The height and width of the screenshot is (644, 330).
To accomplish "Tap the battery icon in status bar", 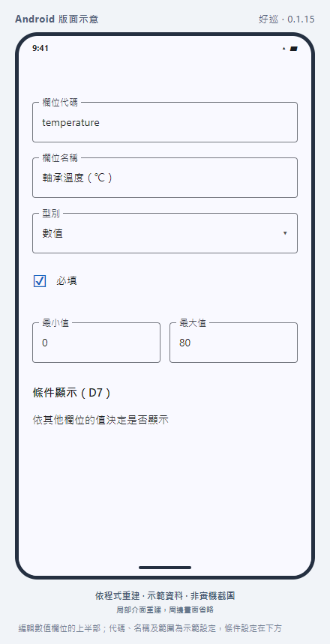I will 293,49.
